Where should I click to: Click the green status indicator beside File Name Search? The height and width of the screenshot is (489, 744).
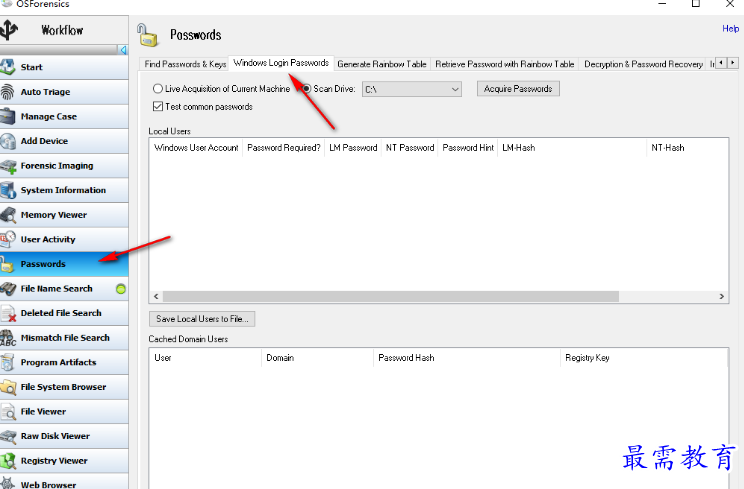click(x=121, y=289)
